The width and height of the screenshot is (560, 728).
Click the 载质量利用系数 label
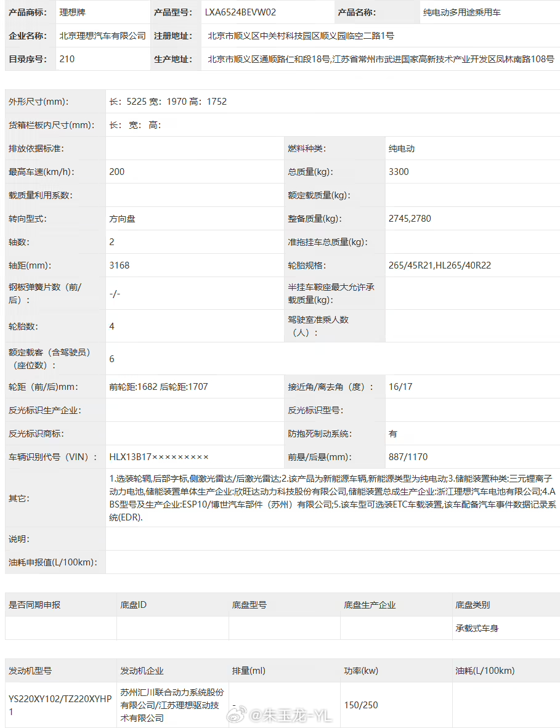pyautogui.click(x=41, y=195)
